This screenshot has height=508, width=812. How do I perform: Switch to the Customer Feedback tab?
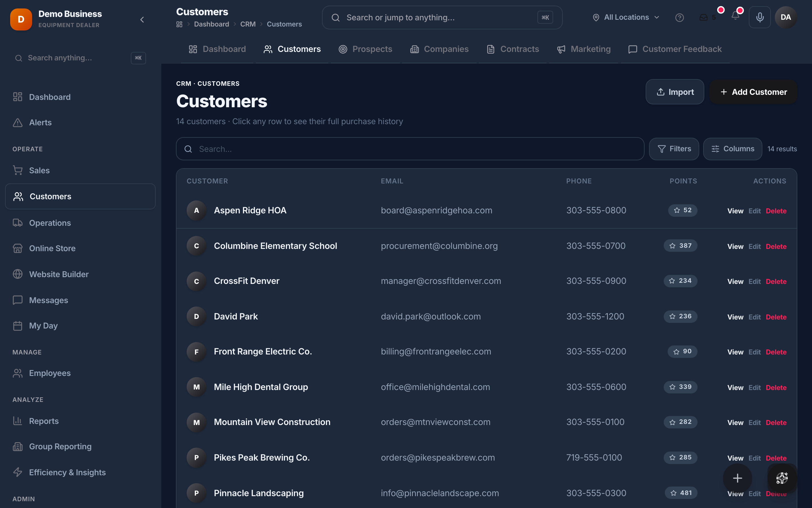point(675,49)
